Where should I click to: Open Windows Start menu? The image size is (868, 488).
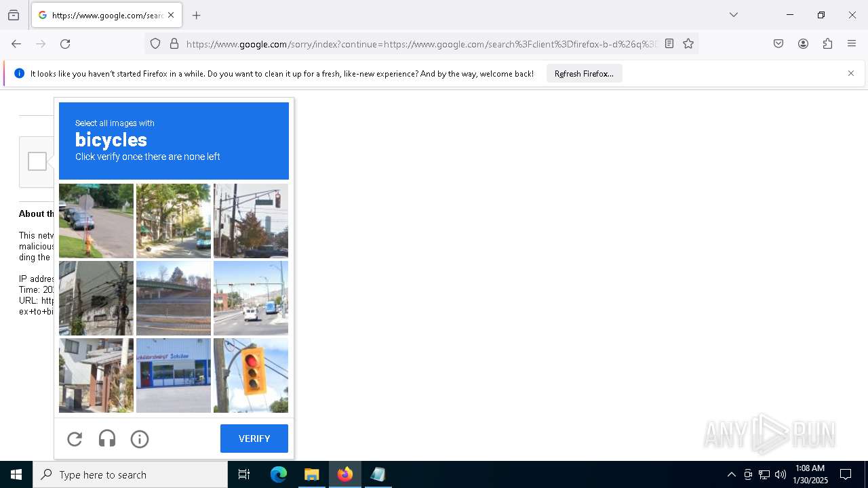[16, 474]
